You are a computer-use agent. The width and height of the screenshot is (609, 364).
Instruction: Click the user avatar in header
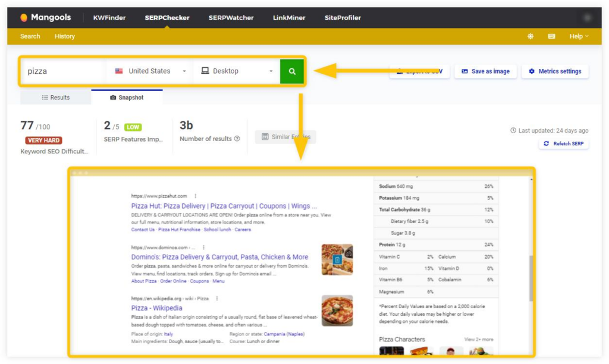[587, 17]
